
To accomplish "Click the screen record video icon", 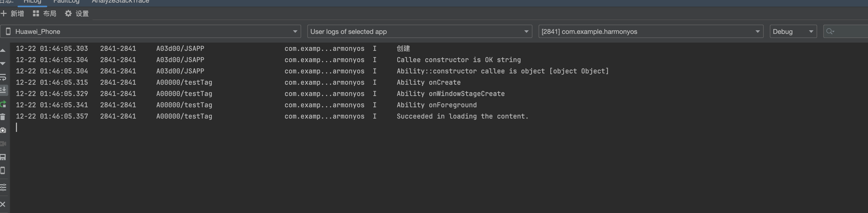I will point(3,144).
